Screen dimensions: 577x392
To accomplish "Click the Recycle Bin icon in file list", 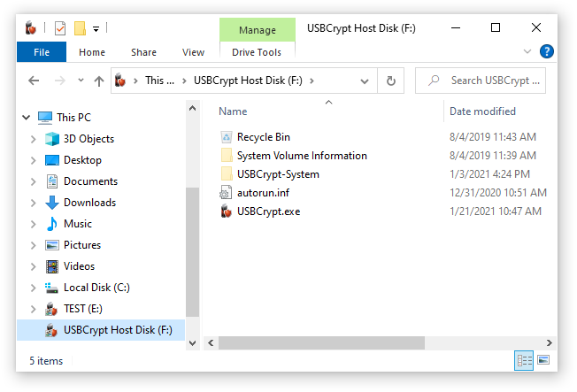I will [x=226, y=137].
